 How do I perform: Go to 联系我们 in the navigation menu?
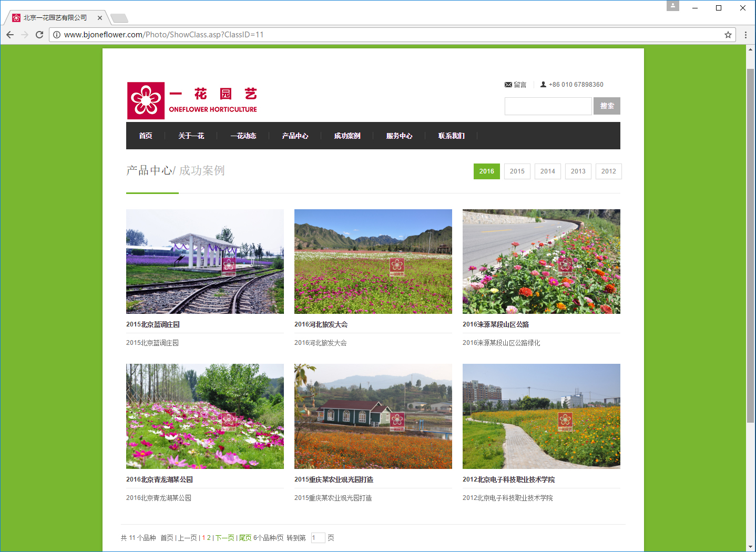pos(451,136)
